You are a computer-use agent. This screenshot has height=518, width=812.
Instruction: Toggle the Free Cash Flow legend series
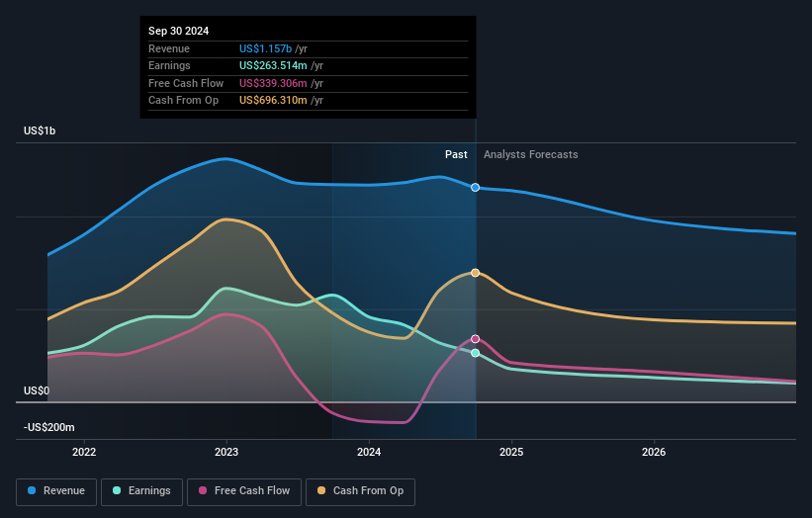coord(244,491)
